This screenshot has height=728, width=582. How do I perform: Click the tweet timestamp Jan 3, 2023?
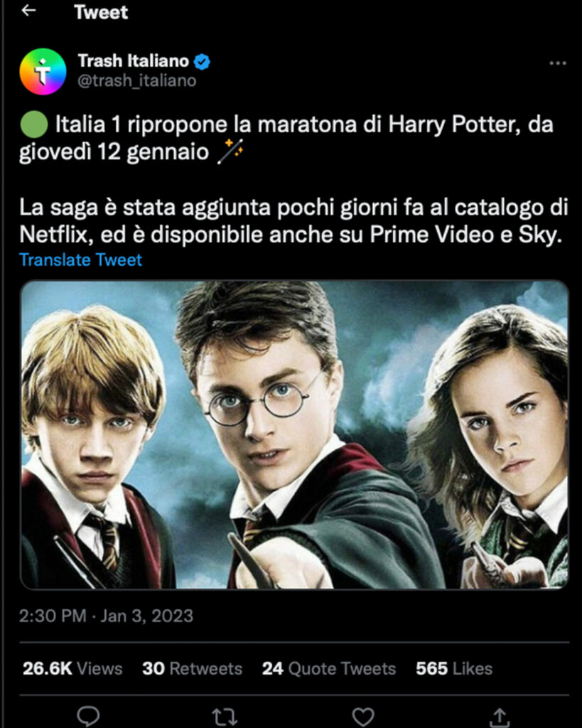click(x=146, y=616)
